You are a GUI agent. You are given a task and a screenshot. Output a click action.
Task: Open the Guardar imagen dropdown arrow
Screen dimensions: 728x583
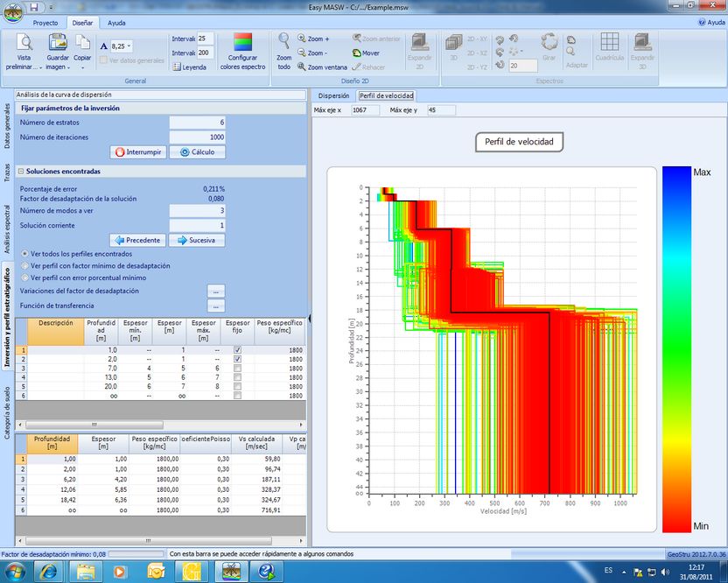point(69,67)
